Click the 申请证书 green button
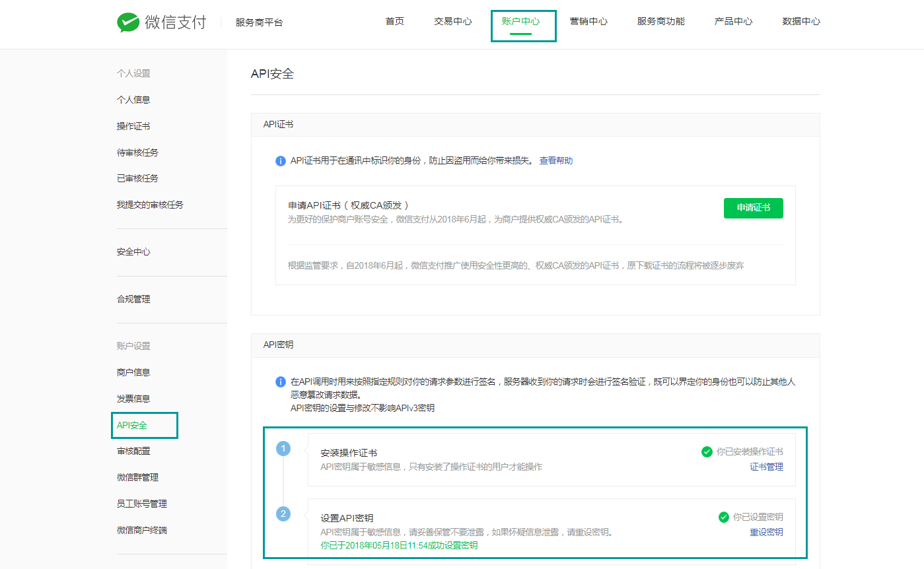The width and height of the screenshot is (924, 569). 754,207
